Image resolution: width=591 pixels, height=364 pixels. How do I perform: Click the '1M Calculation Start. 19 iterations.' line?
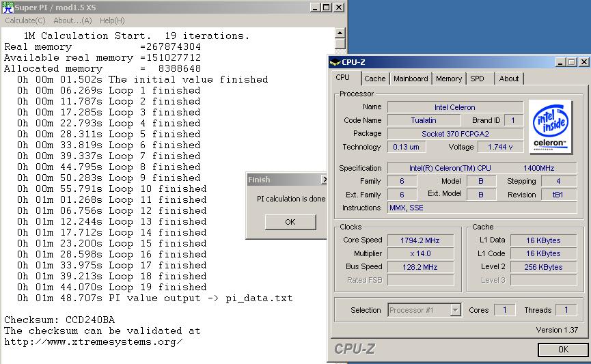pyautogui.click(x=136, y=36)
